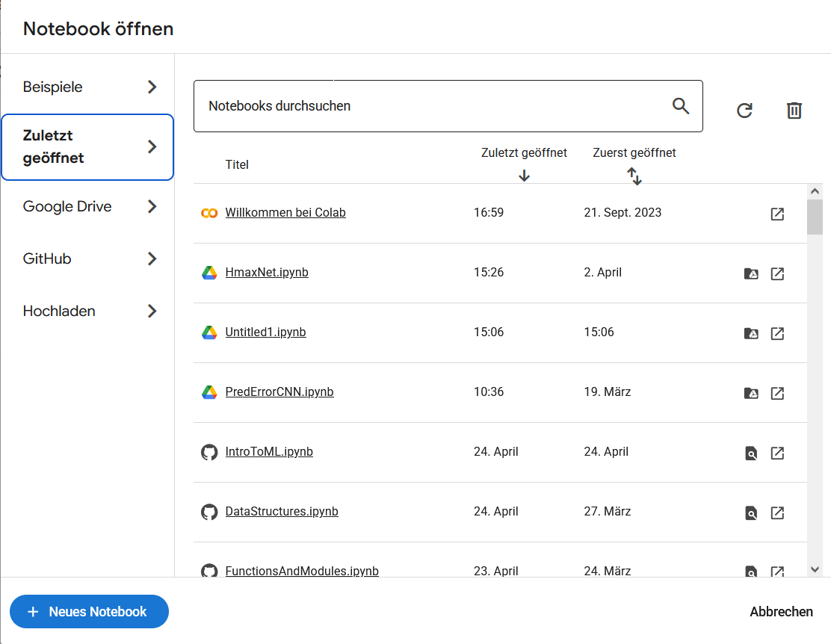Click chevron next to Zuletzt geöffnet tab
This screenshot has height=644, width=831.
pyautogui.click(x=152, y=147)
